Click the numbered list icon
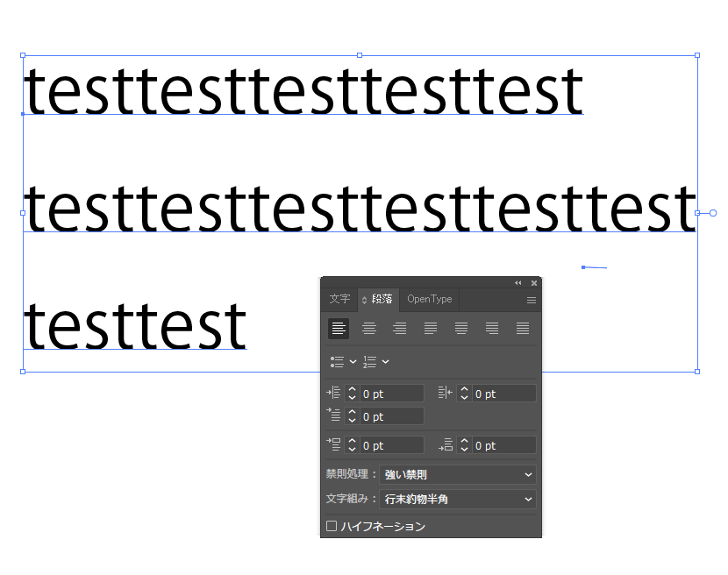Screen dimensions: 728x575 point(369,361)
